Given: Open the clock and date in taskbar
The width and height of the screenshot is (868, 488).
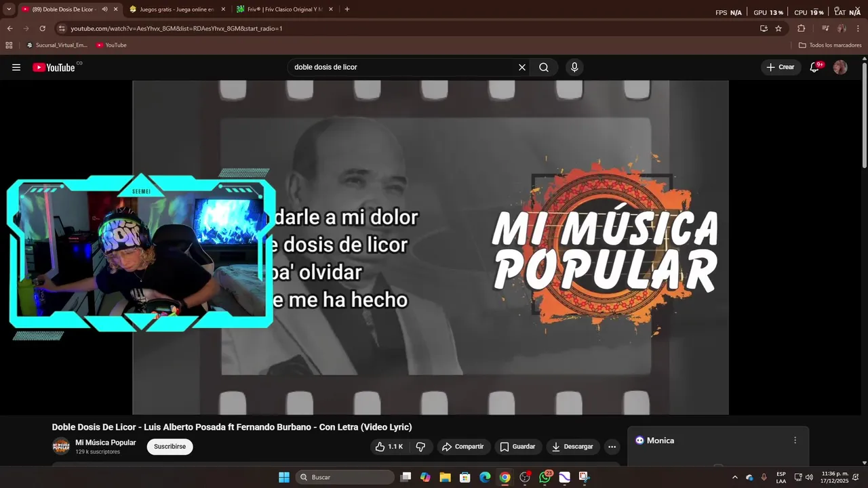Looking at the screenshot, I should [x=835, y=477].
